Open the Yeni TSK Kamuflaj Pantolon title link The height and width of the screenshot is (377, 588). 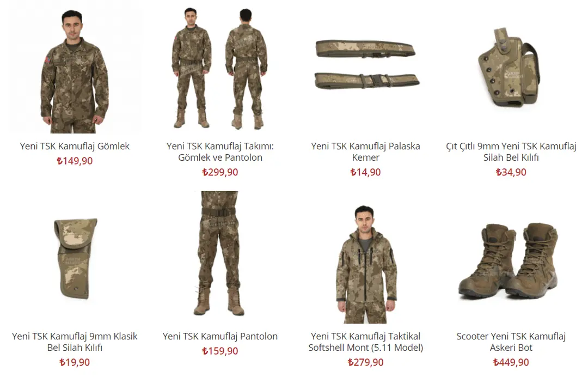pyautogui.click(x=220, y=336)
